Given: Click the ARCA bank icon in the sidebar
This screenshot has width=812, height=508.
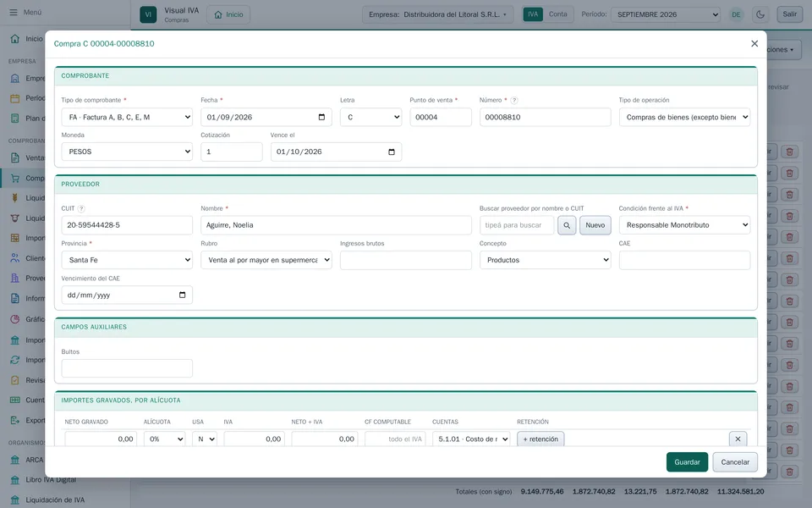Looking at the screenshot, I should tap(15, 460).
